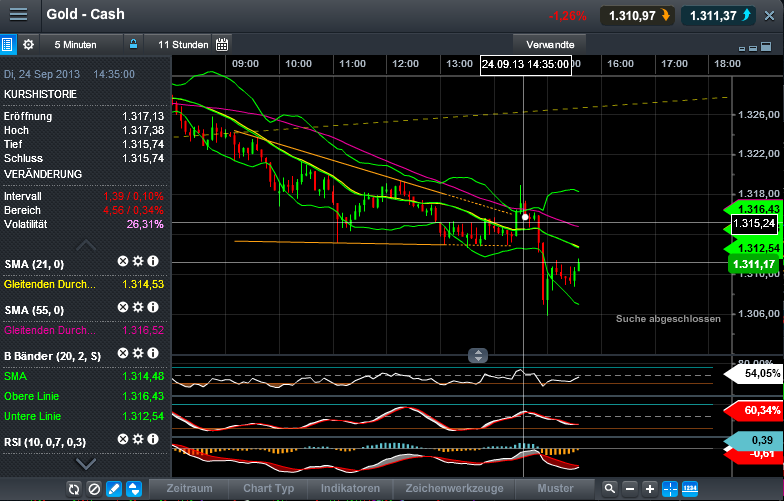
Task: Click the Untere Linie value row
Action: click(x=84, y=416)
